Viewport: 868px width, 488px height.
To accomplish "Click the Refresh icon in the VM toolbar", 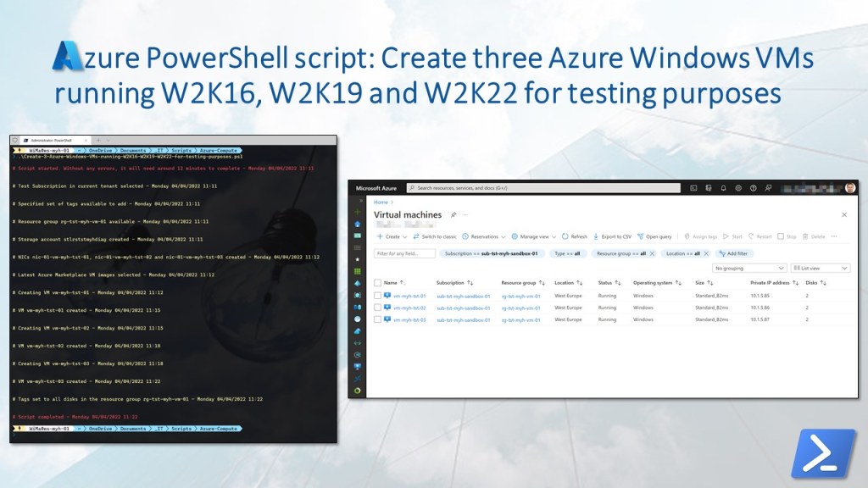I will click(x=565, y=236).
